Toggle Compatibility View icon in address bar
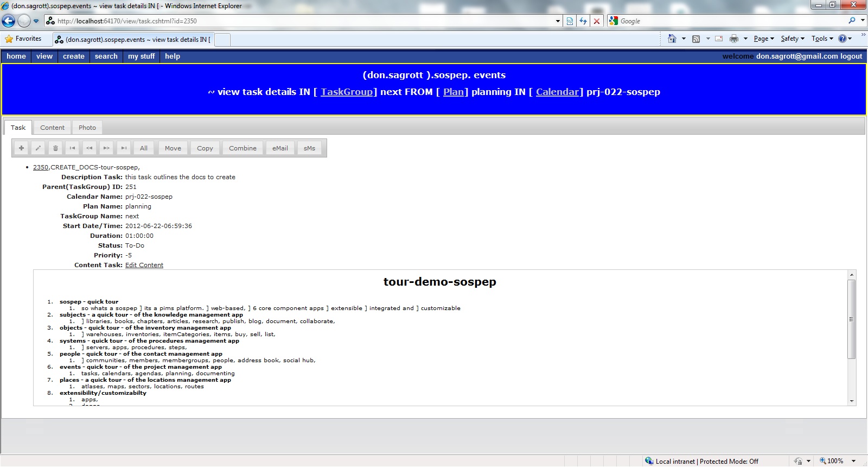This screenshot has height=467, width=868. pyautogui.click(x=570, y=21)
